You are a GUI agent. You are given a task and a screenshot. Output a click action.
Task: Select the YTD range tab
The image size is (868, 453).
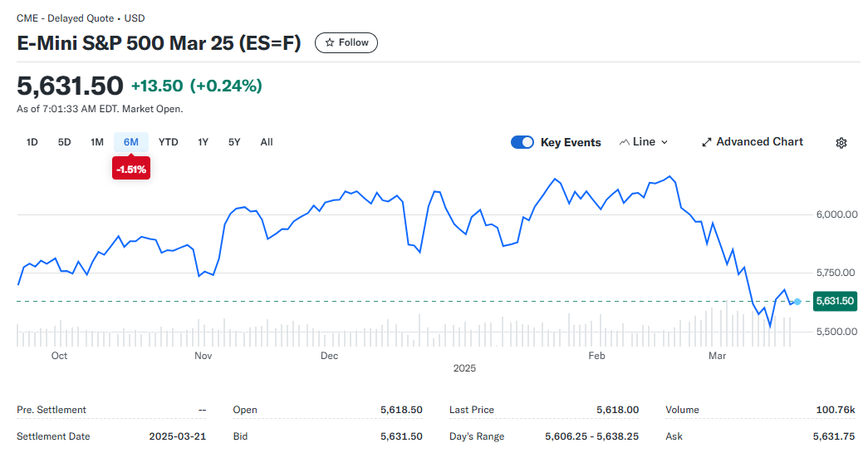[x=169, y=142]
